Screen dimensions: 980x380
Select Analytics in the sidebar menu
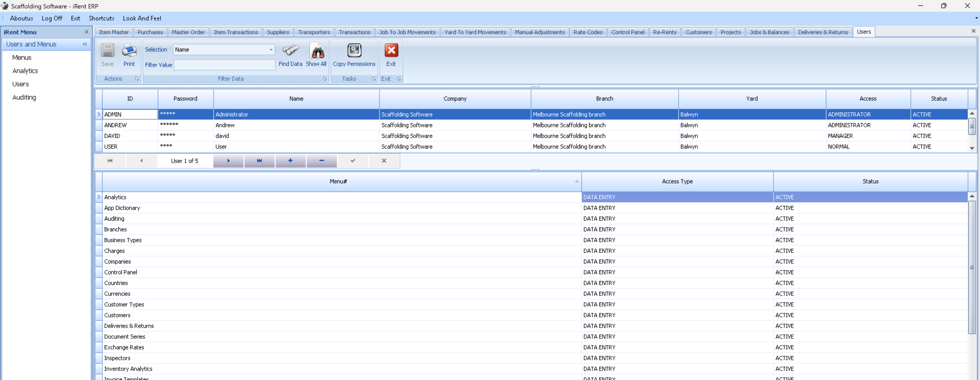(25, 71)
